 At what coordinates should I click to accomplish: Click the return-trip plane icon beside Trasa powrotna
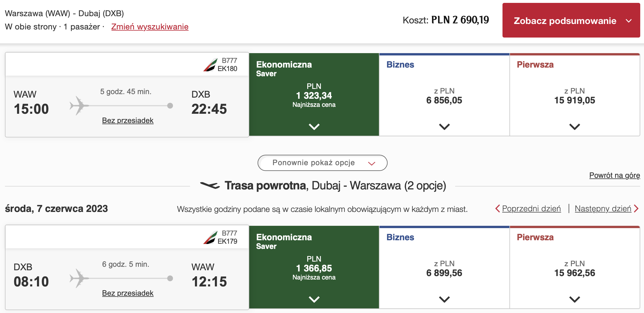[210, 185]
